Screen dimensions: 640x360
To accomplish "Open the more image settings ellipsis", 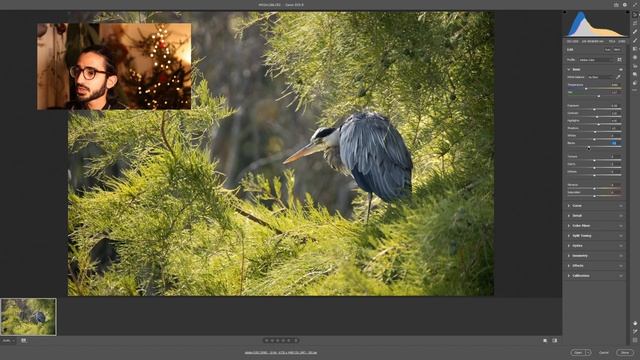I will coord(635,90).
